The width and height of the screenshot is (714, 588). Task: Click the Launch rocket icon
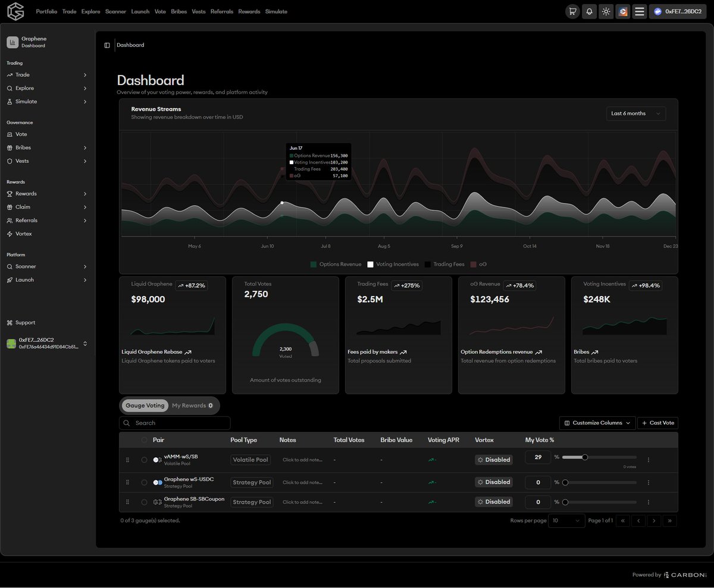(x=10, y=280)
